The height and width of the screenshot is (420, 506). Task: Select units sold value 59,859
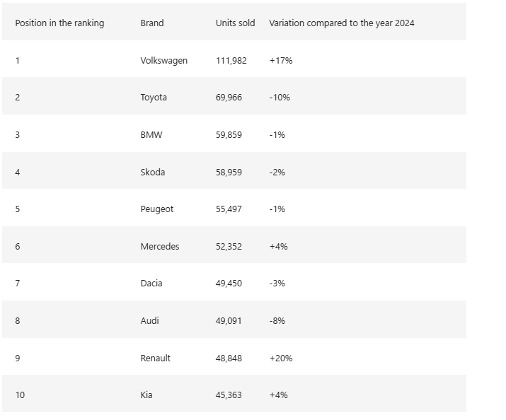pos(229,135)
